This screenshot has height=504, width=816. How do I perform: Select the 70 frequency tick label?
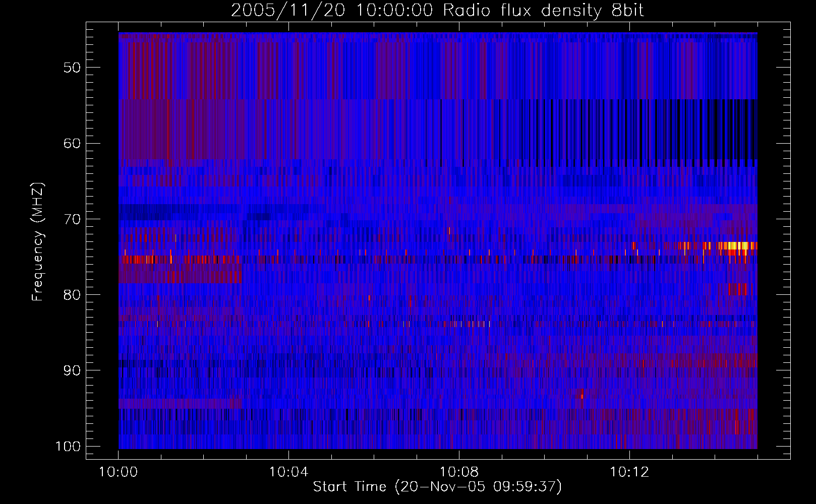(72, 219)
